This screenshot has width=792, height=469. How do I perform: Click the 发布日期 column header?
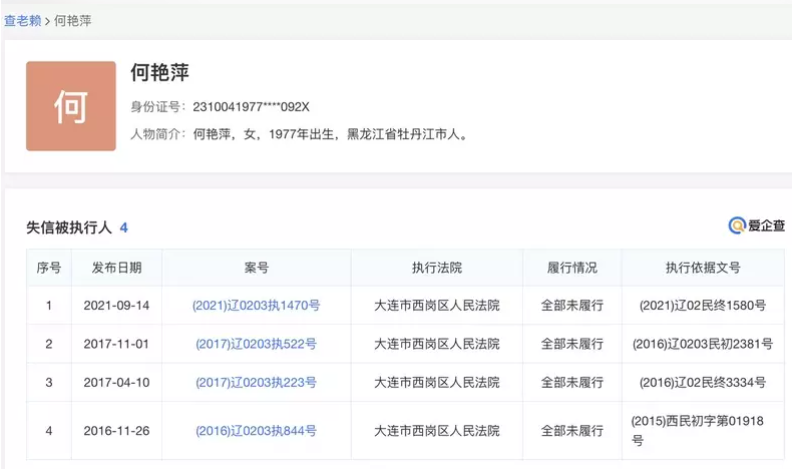tap(117, 268)
